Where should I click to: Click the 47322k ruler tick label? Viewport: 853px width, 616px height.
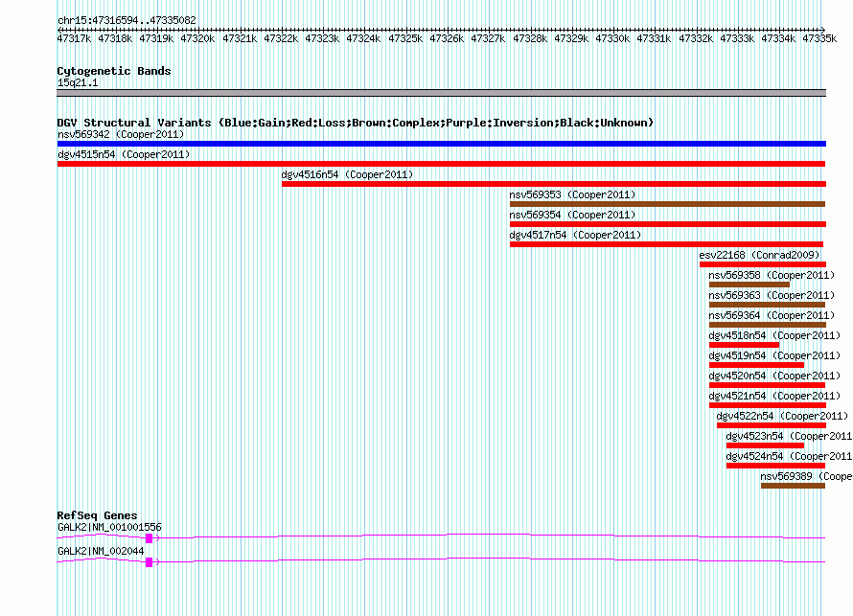[281, 38]
